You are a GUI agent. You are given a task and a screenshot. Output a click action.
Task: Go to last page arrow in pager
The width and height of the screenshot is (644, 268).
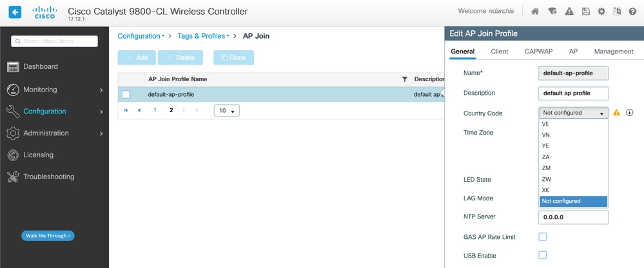pyautogui.click(x=197, y=110)
